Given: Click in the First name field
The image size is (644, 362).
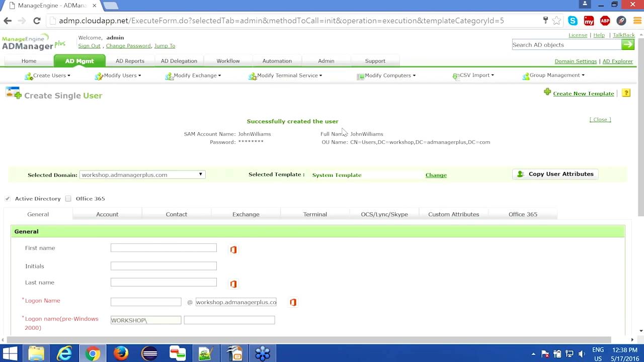Looking at the screenshot, I should pos(164,248).
